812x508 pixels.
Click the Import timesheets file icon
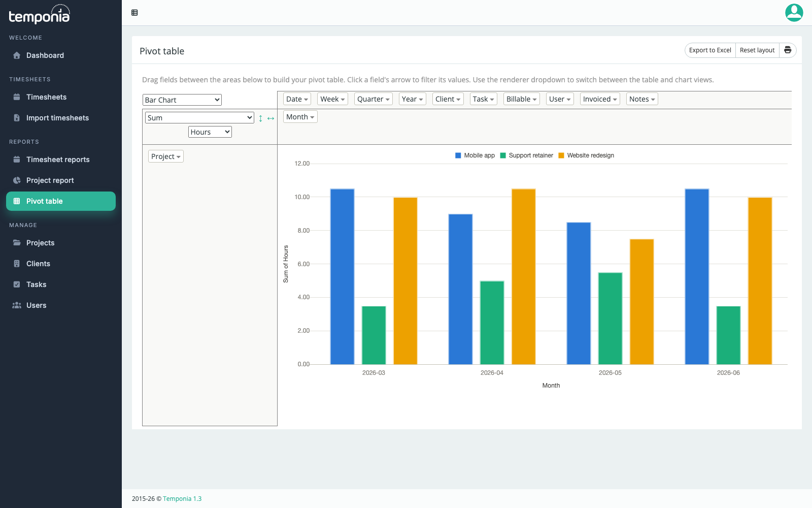point(17,118)
